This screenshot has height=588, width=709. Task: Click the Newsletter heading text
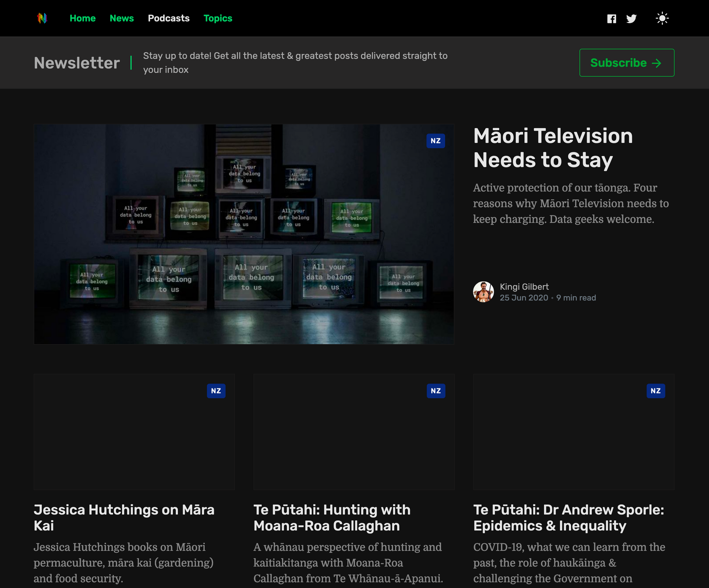pos(77,63)
